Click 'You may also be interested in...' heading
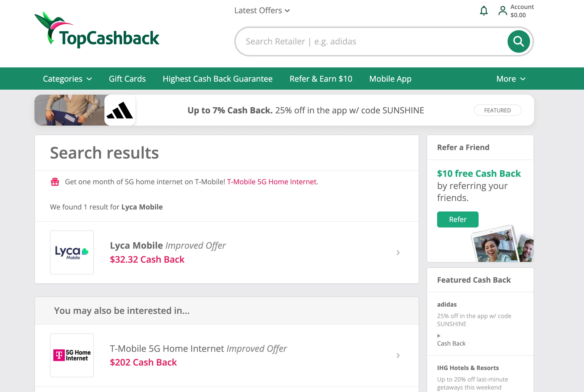Screen dimensions: 584x392 coord(122,311)
